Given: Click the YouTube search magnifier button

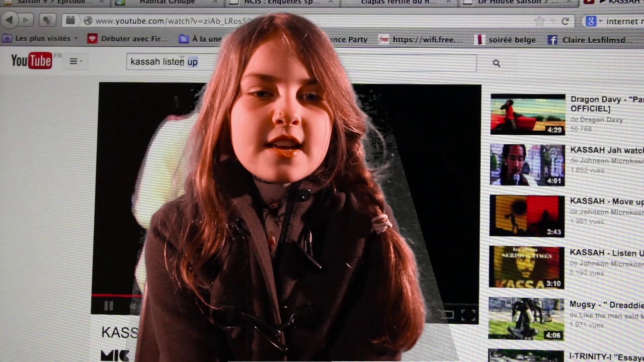Looking at the screenshot, I should coord(497,63).
